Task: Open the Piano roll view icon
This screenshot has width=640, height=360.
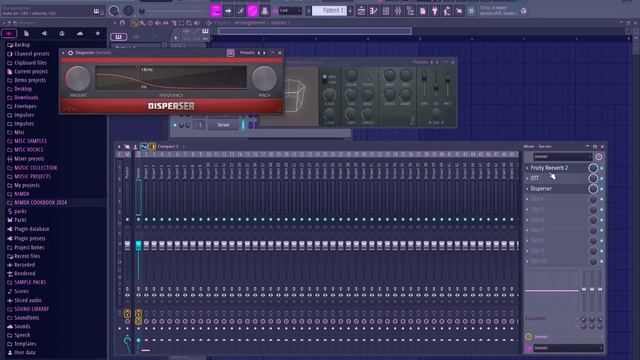Action: tap(373, 11)
